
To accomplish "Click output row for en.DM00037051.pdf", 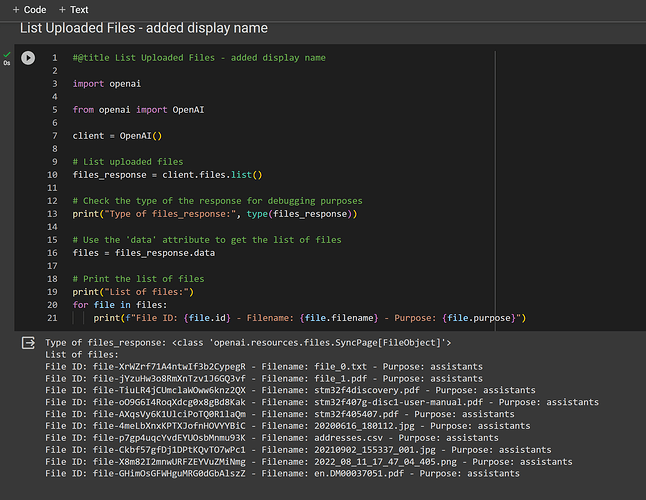I will click(282, 474).
